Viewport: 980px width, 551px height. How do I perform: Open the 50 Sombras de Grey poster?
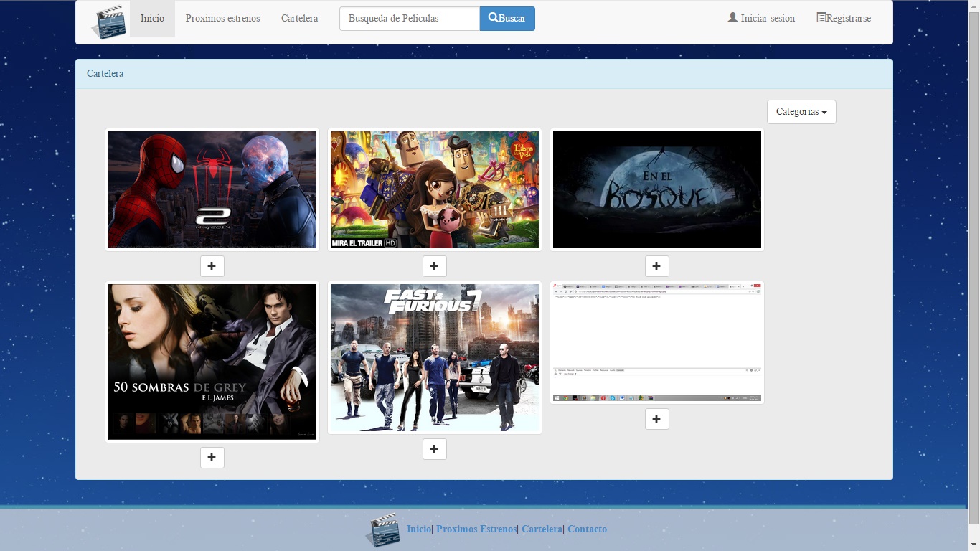point(212,362)
